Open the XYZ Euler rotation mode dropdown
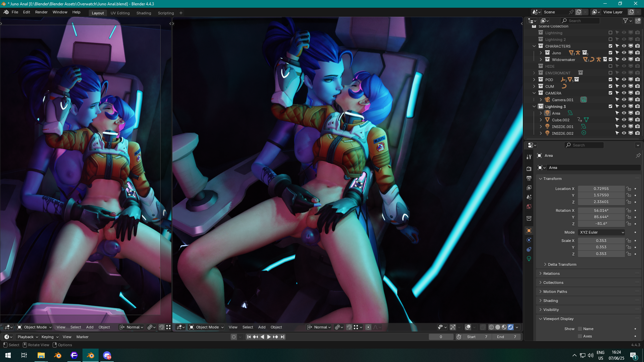 click(x=601, y=232)
